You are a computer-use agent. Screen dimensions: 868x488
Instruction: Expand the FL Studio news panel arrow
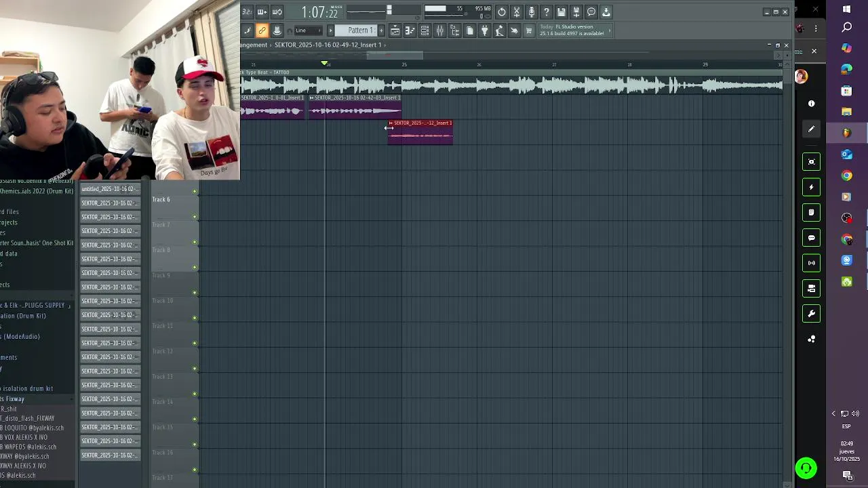tap(610, 30)
